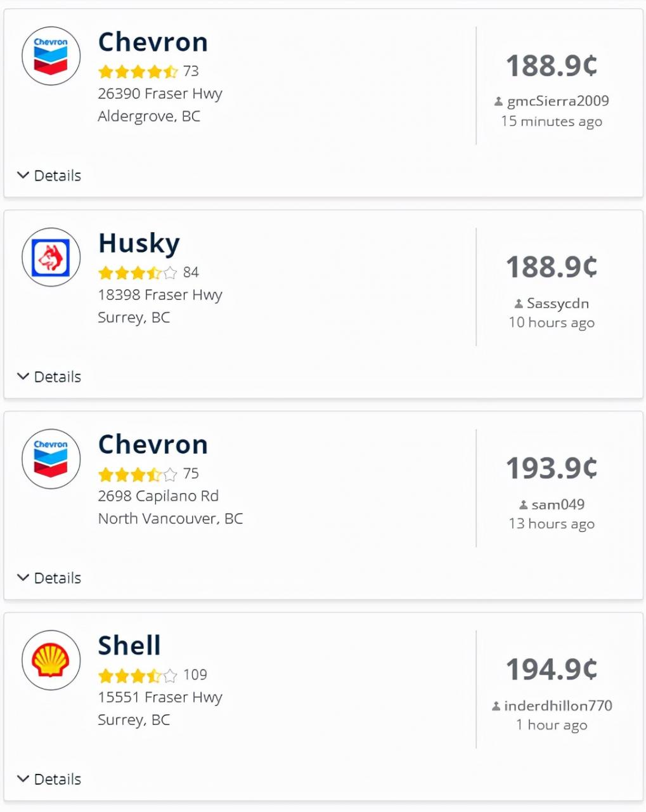Open the Husky station name link
Screen dimensions: 646x812
tap(139, 243)
